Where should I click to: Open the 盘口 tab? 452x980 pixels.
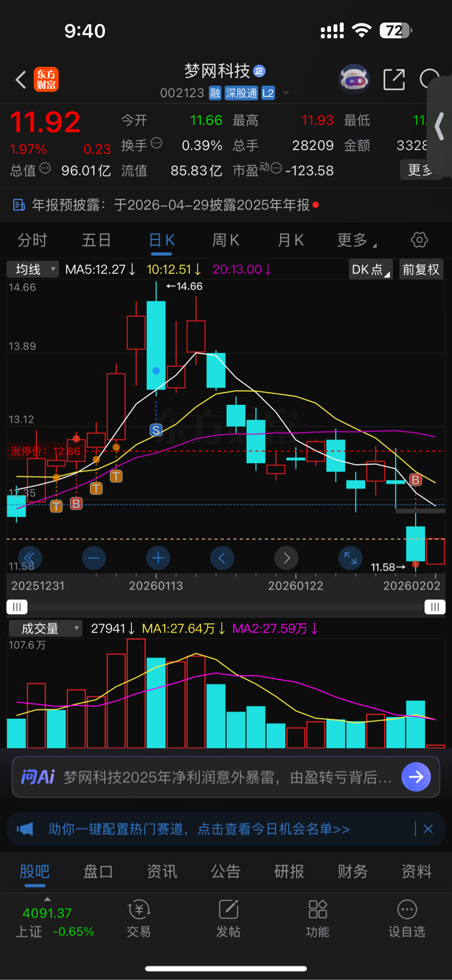pyautogui.click(x=98, y=872)
